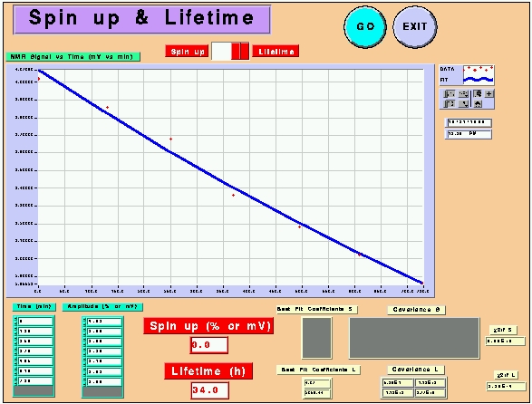
Task: Toggle the Spin up / Lifetime slide switch
Action: click(230, 52)
